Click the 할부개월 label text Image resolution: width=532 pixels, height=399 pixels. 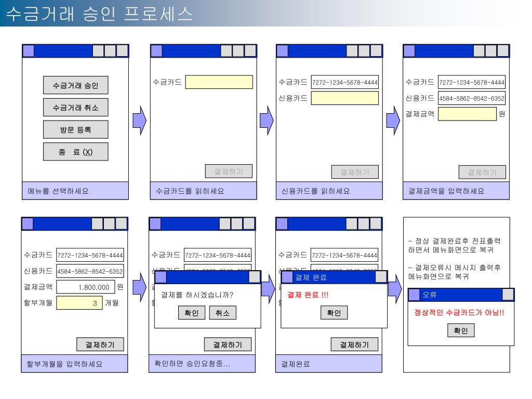[x=38, y=302]
